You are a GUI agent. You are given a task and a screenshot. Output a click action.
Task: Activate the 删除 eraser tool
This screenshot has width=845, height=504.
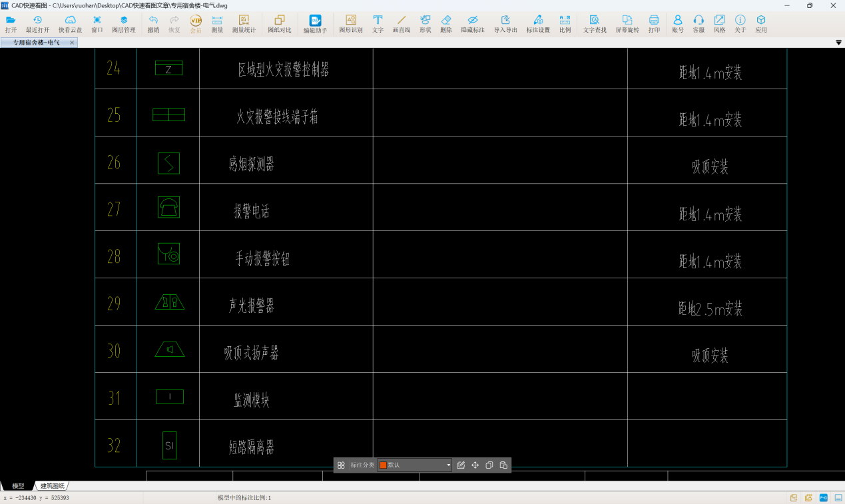click(446, 24)
